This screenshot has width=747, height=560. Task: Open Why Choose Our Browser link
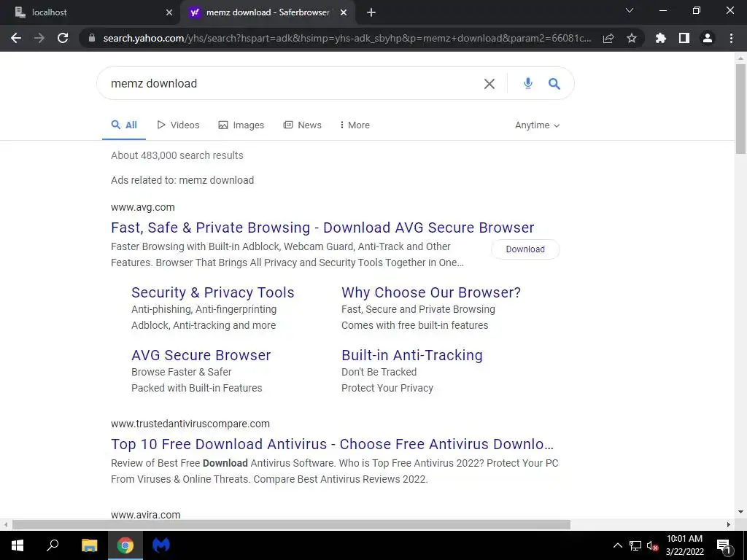[431, 292]
